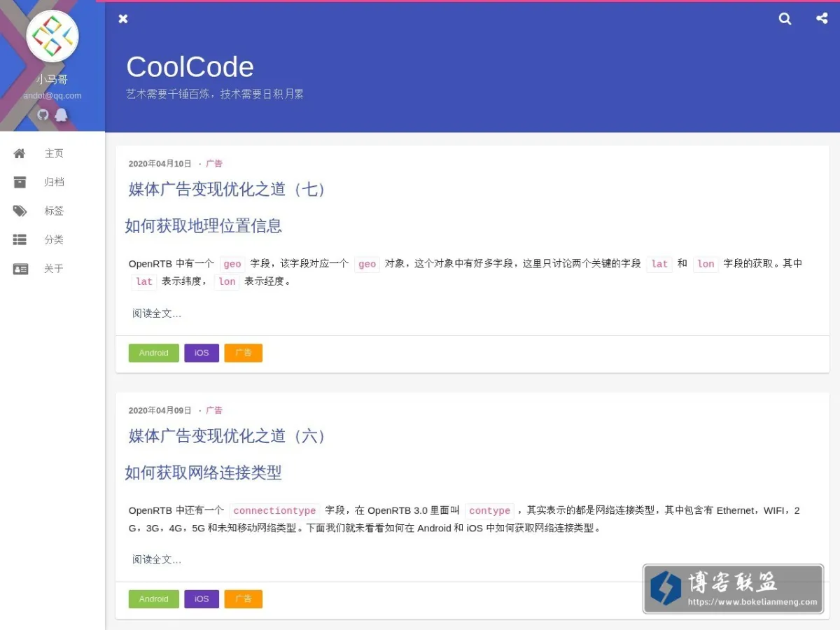The width and height of the screenshot is (840, 630).
Task: Close the sidebar with the X icon
Action: (x=123, y=19)
